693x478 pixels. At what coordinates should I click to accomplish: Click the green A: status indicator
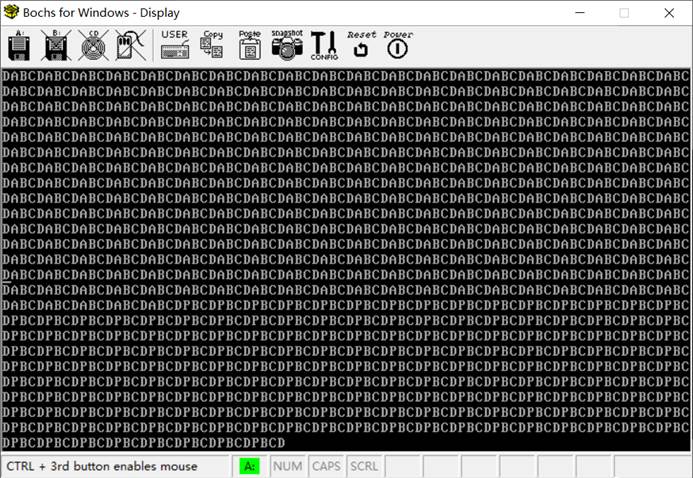(250, 466)
